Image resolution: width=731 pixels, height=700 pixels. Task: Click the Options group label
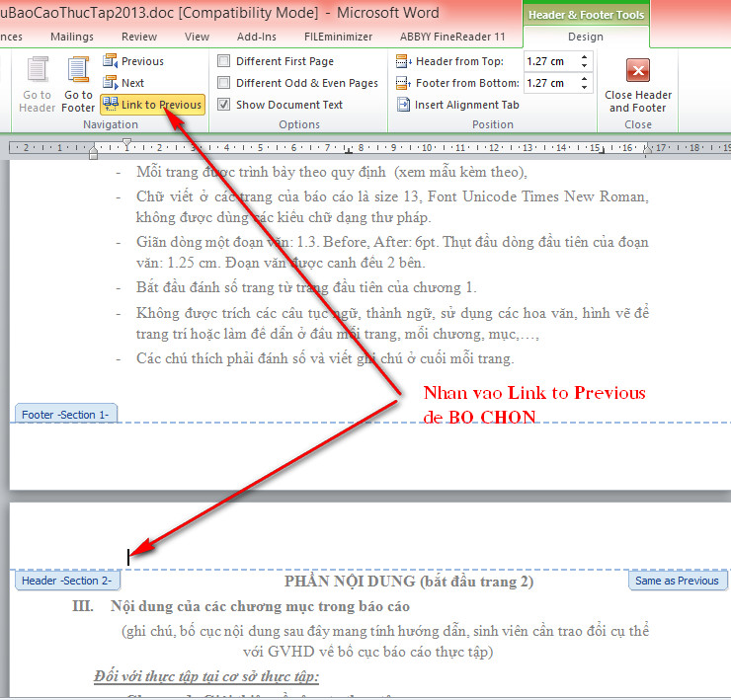299,124
